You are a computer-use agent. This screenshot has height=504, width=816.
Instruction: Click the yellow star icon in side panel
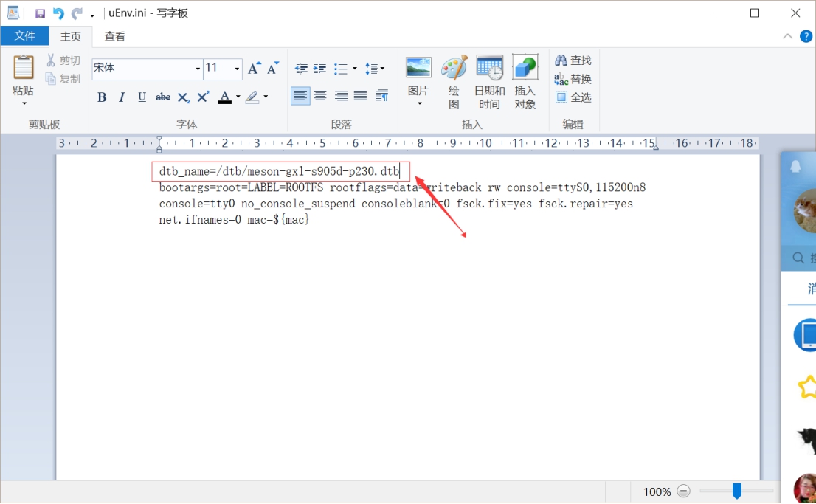[807, 387]
